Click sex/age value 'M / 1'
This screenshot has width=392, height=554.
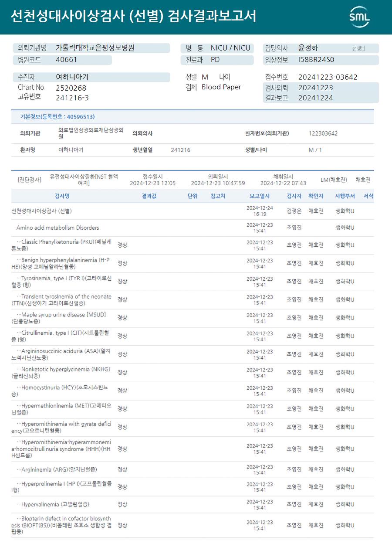[315, 150]
